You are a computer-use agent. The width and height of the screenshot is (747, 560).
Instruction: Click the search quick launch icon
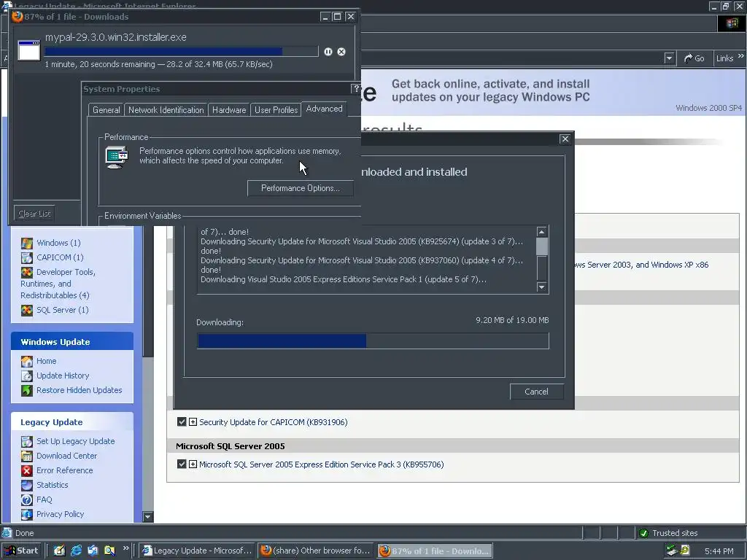(109, 551)
